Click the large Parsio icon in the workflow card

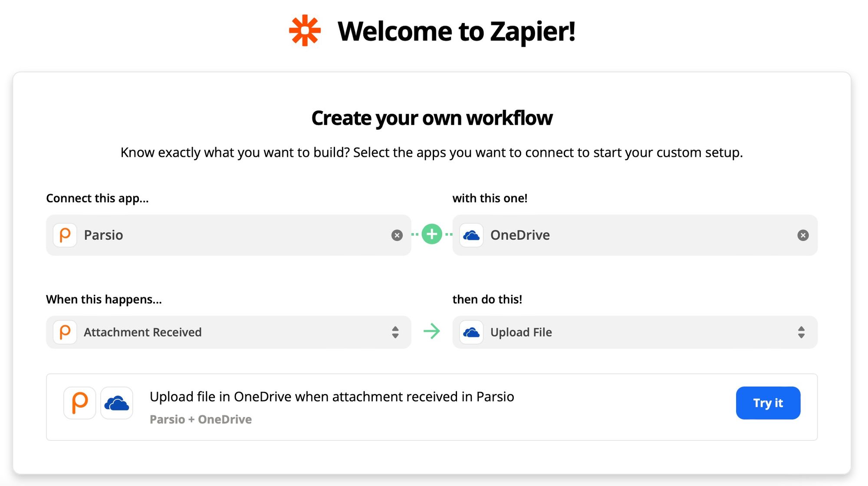click(x=80, y=403)
